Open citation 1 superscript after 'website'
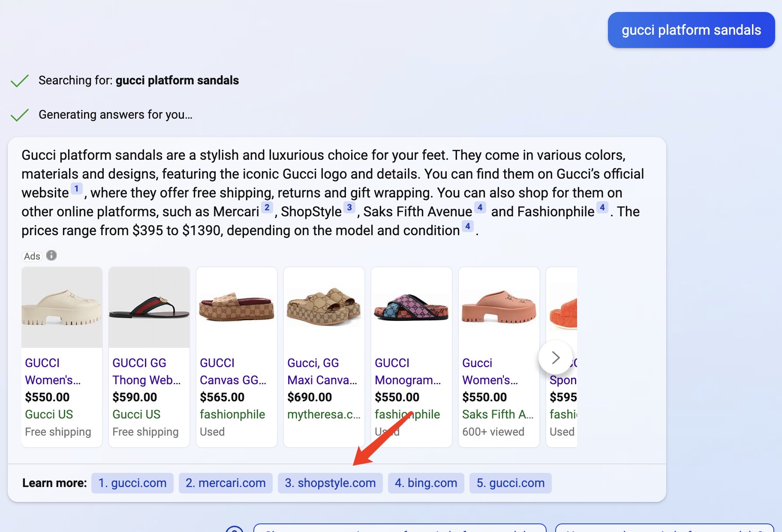782x532 pixels. (76, 188)
